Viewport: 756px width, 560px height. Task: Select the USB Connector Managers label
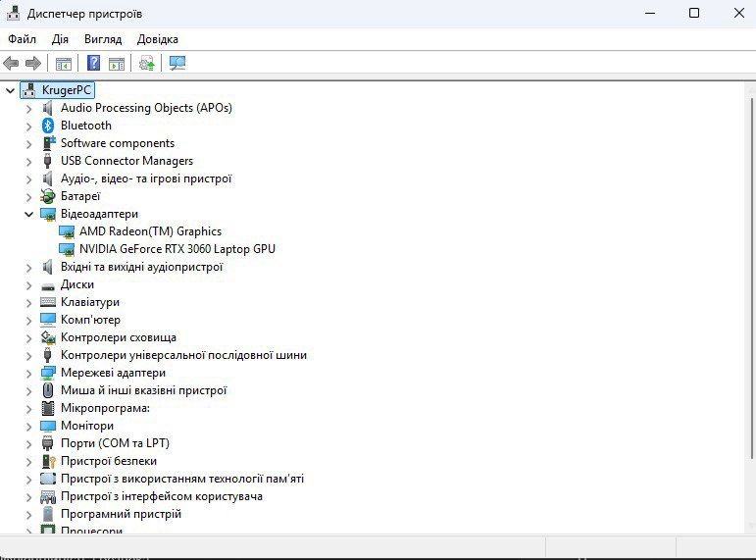(x=126, y=161)
